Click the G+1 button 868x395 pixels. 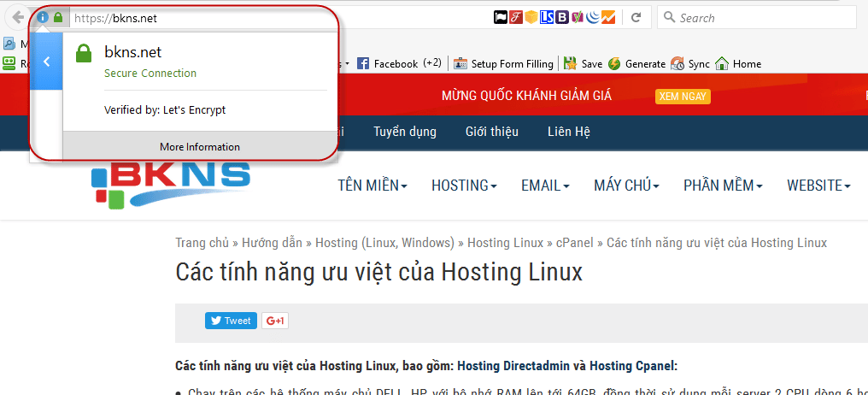coord(275,321)
